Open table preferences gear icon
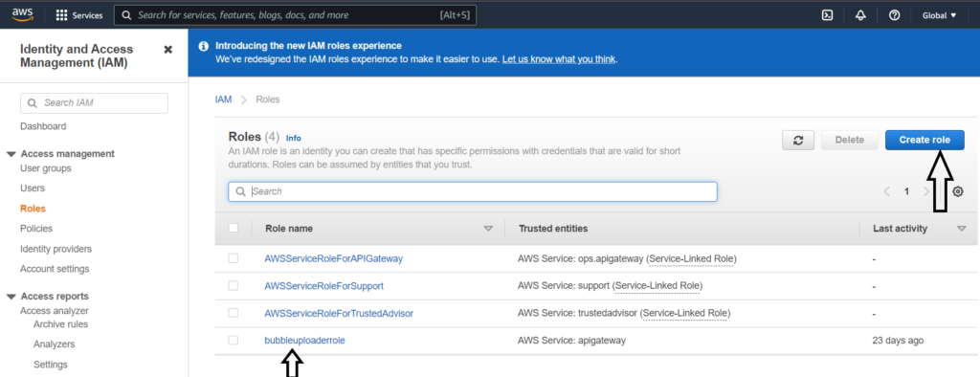The height and width of the screenshot is (377, 980). (957, 192)
